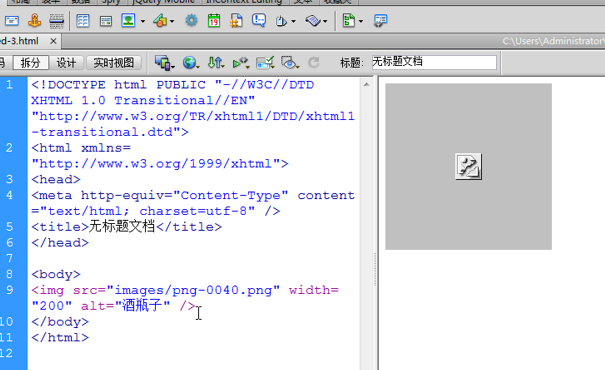Viewport: 605px width, 370px height.
Task: Click the "images/png-0040.png" src value
Action: pos(193,290)
